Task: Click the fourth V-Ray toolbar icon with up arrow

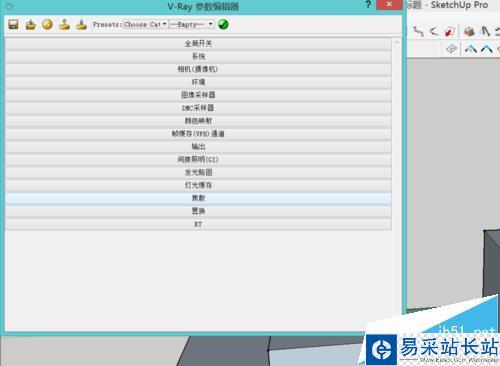Action: (64, 25)
